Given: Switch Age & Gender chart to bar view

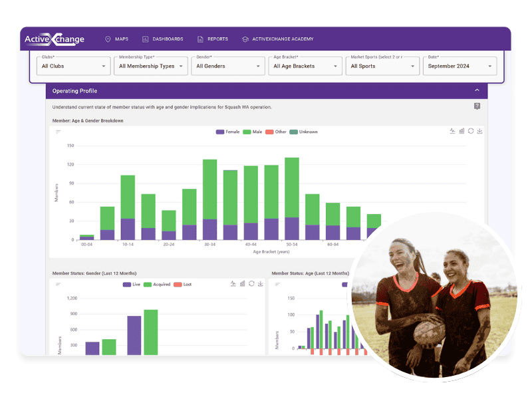Looking at the screenshot, I should pyautogui.click(x=462, y=131).
